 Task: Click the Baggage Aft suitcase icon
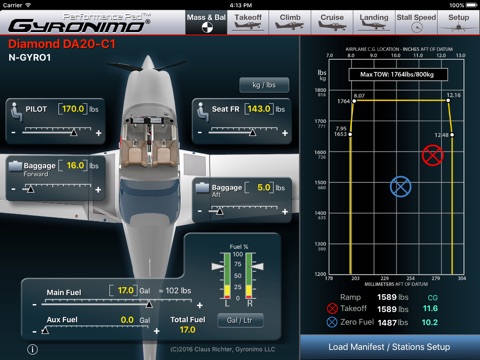coord(202,187)
